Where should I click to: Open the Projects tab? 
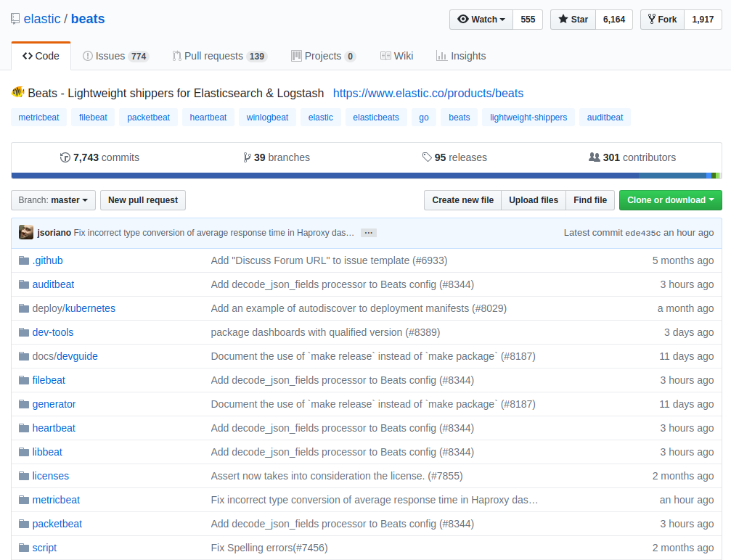click(x=324, y=56)
